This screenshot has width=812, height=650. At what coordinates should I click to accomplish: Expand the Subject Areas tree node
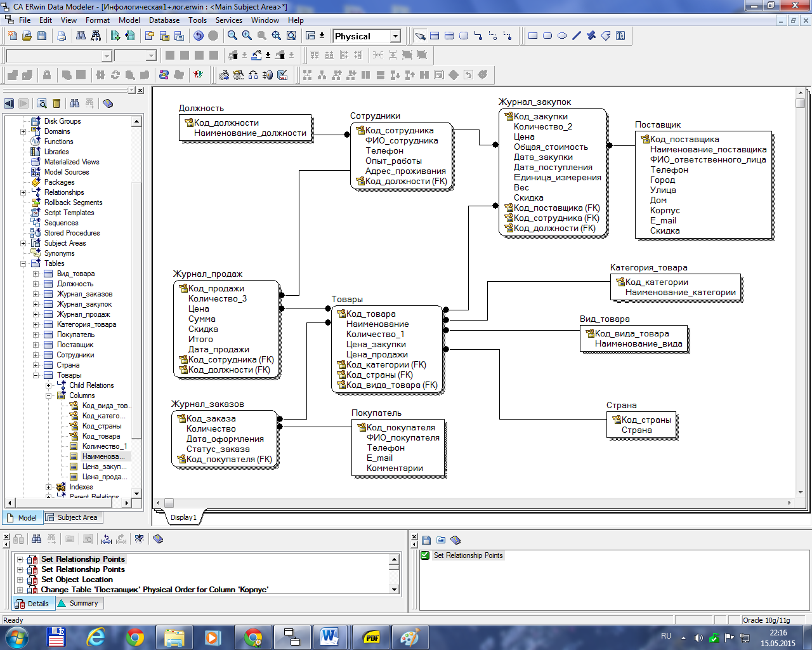click(x=23, y=243)
